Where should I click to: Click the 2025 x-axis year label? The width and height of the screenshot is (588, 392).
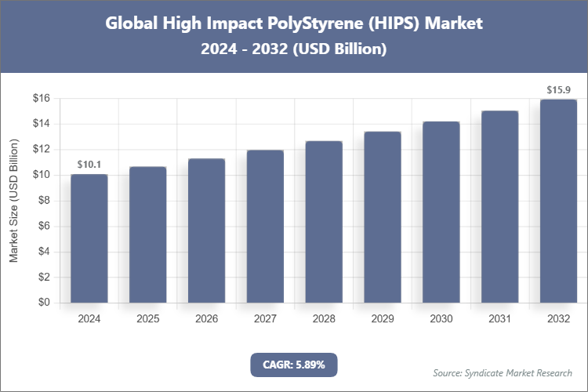point(147,319)
